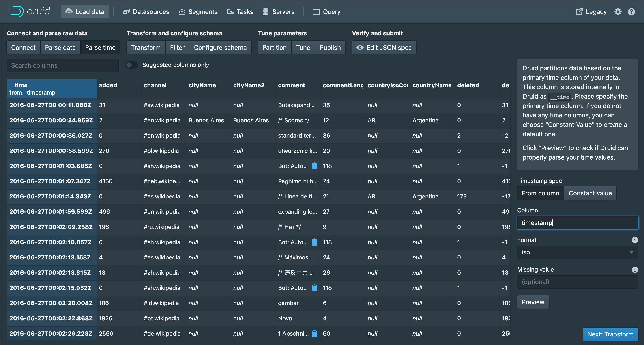Image resolution: width=644 pixels, height=345 pixels.
Task: Open the Format iso dropdown
Action: 577,252
